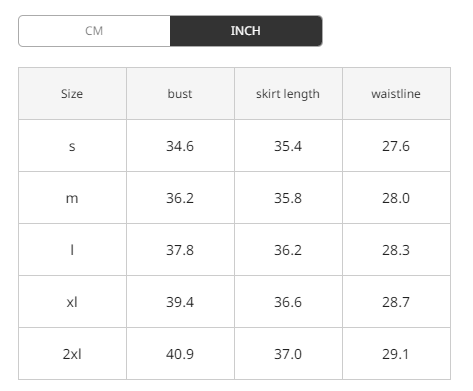Click bust value 39.4 for xl

180,302
